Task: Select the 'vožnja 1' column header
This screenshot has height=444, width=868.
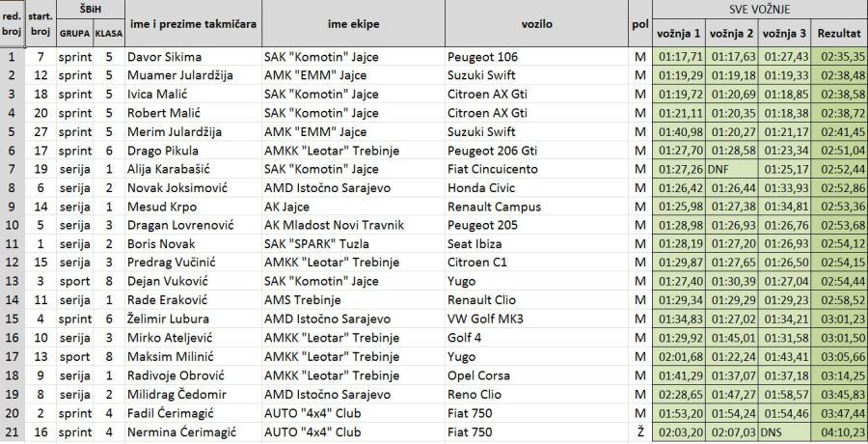Action: 679,33
